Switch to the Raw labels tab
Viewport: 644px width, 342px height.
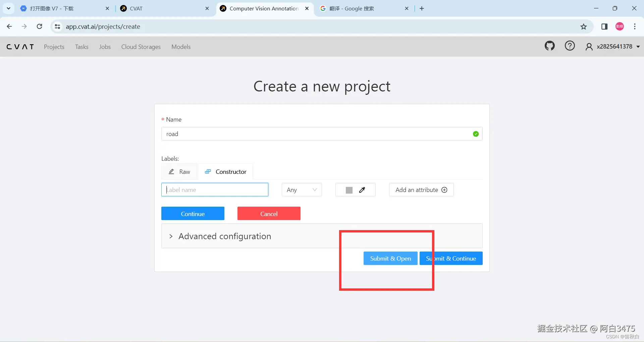click(179, 172)
